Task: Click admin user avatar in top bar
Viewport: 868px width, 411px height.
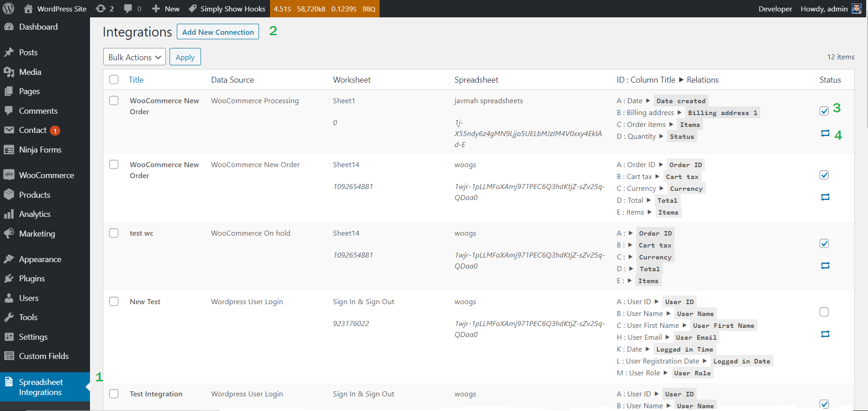Action: coord(857,9)
